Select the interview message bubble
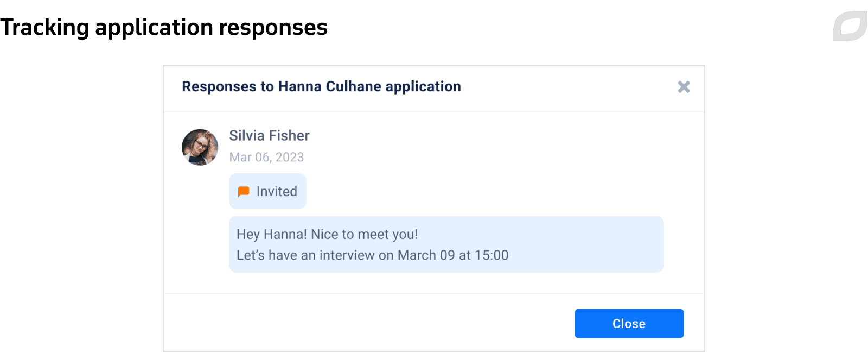868x352 pixels. click(446, 244)
